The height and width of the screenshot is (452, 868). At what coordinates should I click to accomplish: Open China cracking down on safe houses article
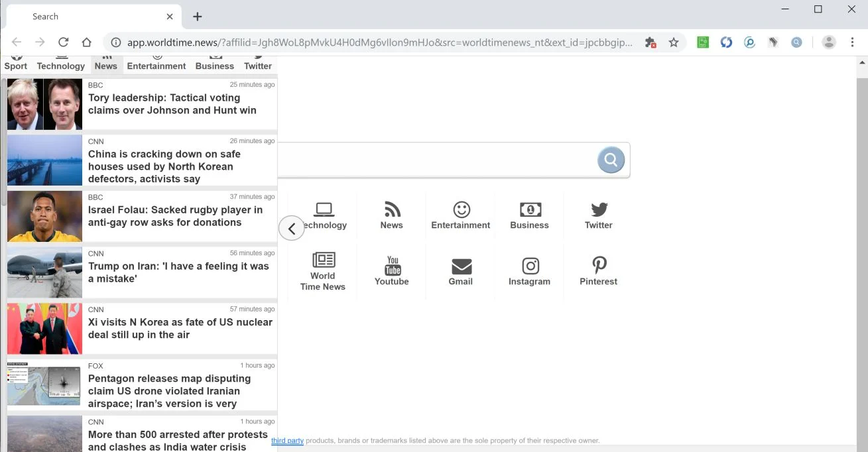coord(164,166)
